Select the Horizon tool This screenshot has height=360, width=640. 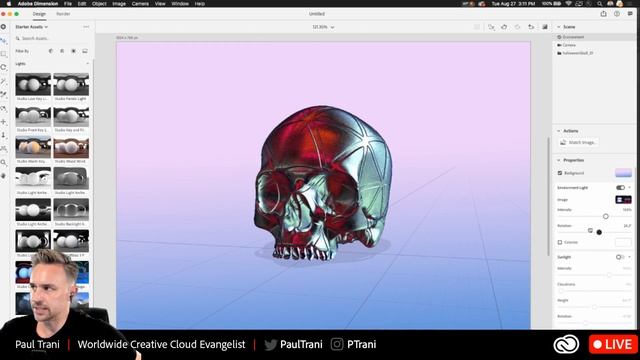point(4,149)
